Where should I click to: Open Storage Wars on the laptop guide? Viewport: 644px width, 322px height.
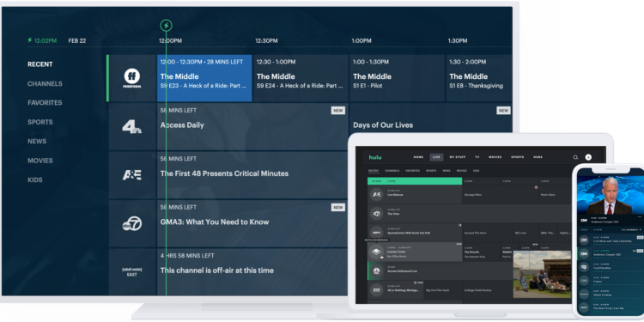501,195
